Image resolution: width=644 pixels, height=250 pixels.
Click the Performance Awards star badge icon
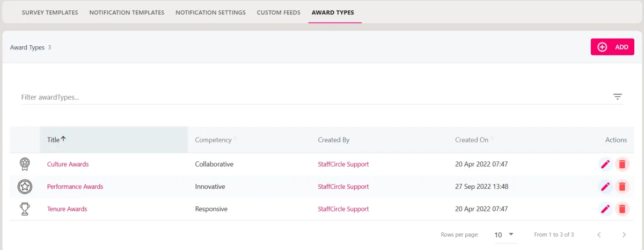click(25, 187)
